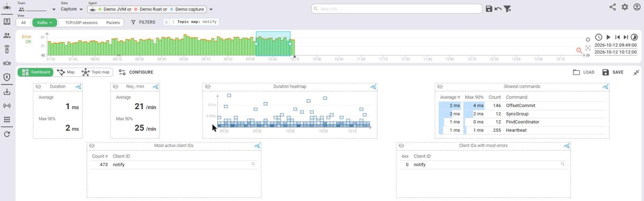Open the apps grid icon in sidebar

click(7, 120)
